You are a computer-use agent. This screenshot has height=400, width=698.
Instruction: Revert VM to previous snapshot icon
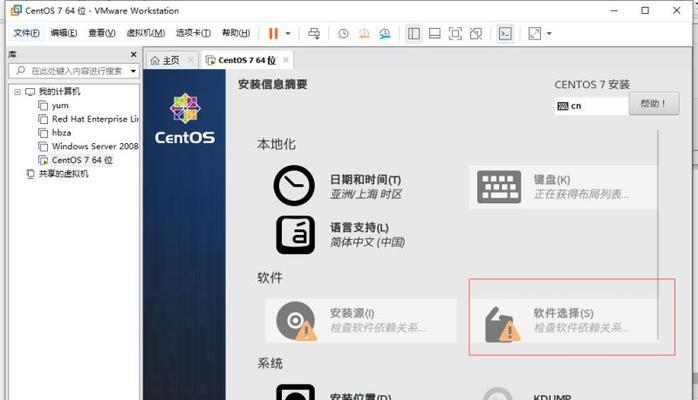tap(364, 33)
